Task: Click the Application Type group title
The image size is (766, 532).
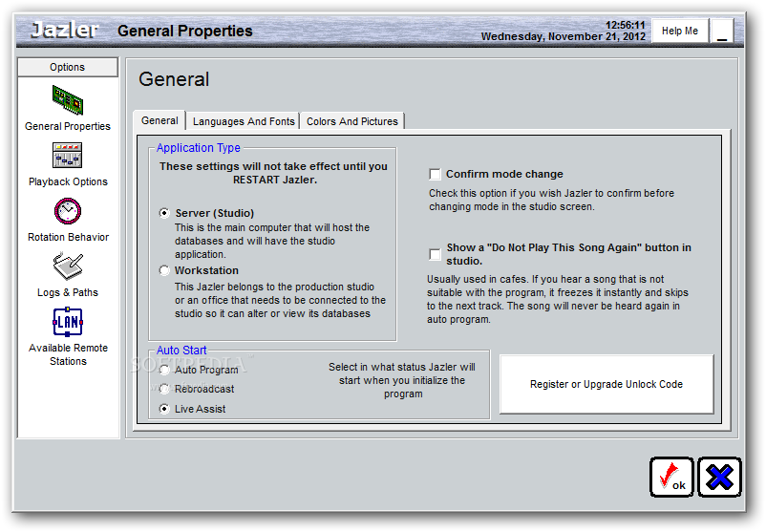Action: coord(199,147)
